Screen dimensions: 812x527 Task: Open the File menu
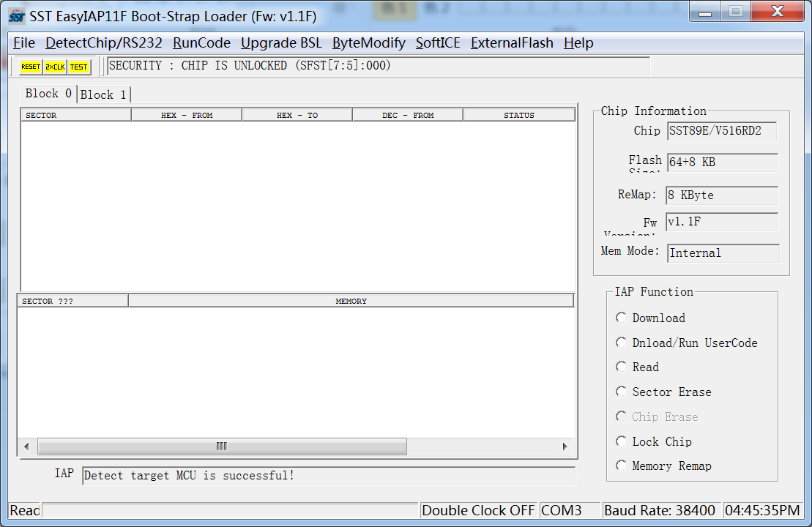(x=24, y=43)
